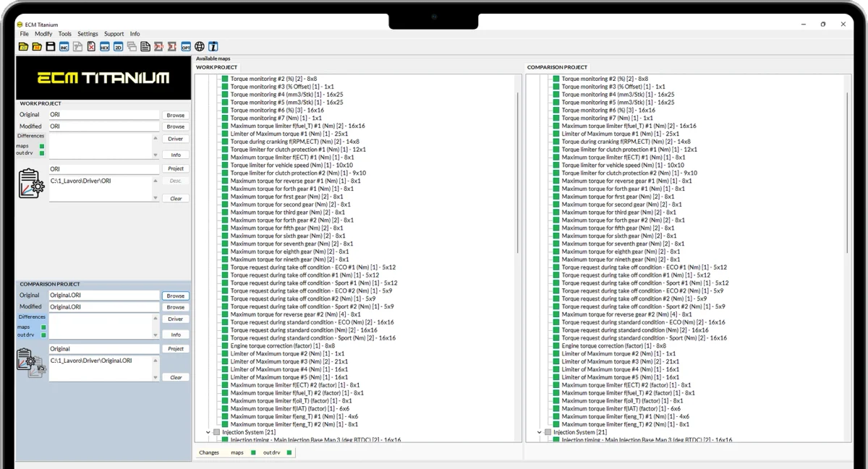Screen dimensions: 868x469
Task: Open modified file with the M folder icon
Action: [37, 46]
